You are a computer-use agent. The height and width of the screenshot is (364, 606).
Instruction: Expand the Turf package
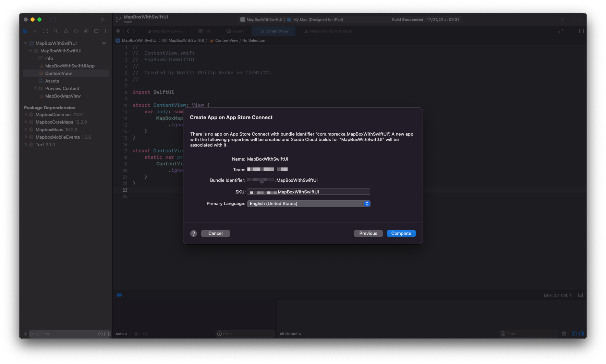(25, 145)
